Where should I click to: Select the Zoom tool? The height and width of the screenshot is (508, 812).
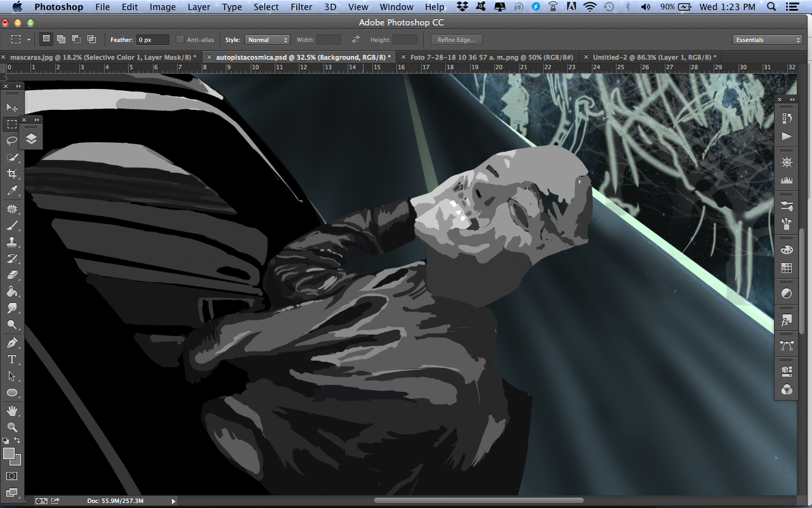point(11,427)
